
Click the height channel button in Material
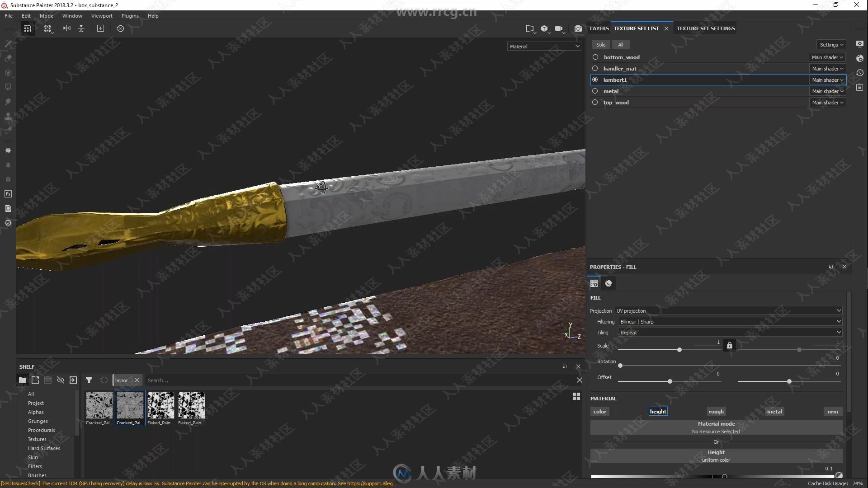tap(658, 411)
